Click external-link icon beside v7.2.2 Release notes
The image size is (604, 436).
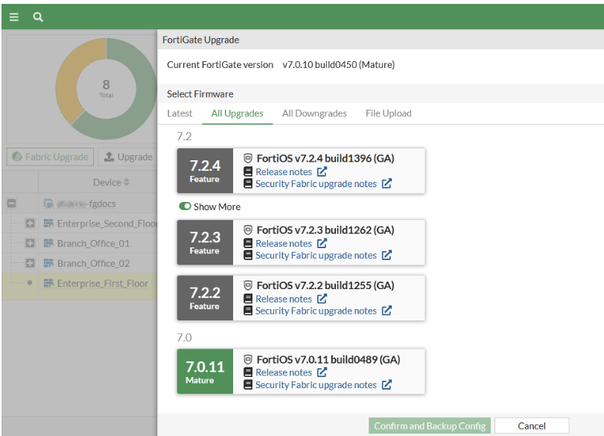pos(322,298)
